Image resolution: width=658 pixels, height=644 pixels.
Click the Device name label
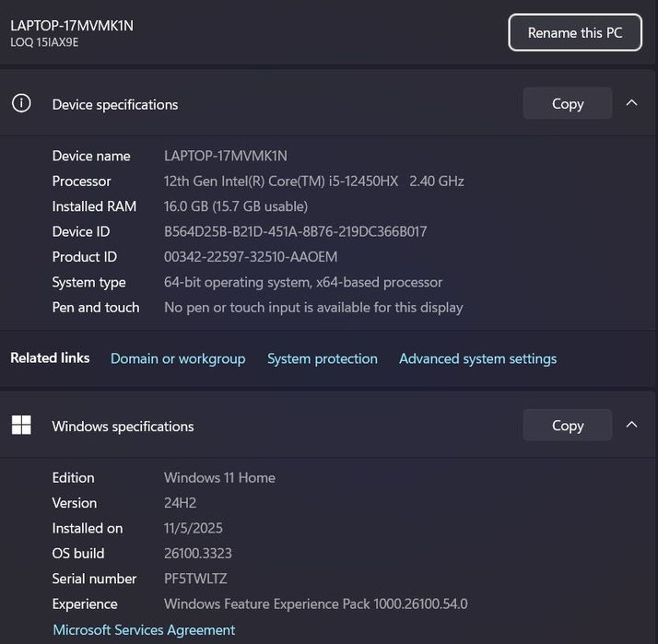pyautogui.click(x=91, y=156)
